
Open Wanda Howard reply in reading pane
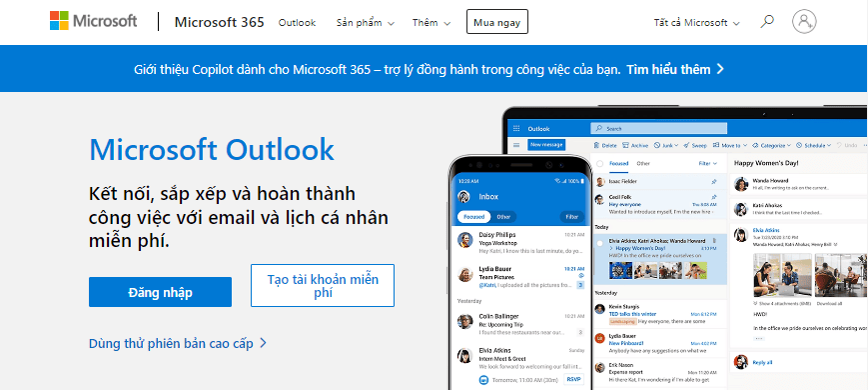click(x=797, y=184)
